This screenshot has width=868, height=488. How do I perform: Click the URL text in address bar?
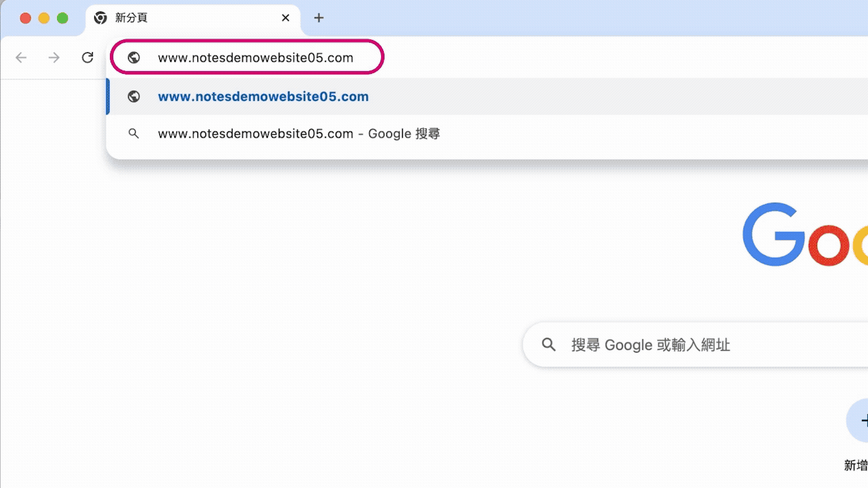256,58
